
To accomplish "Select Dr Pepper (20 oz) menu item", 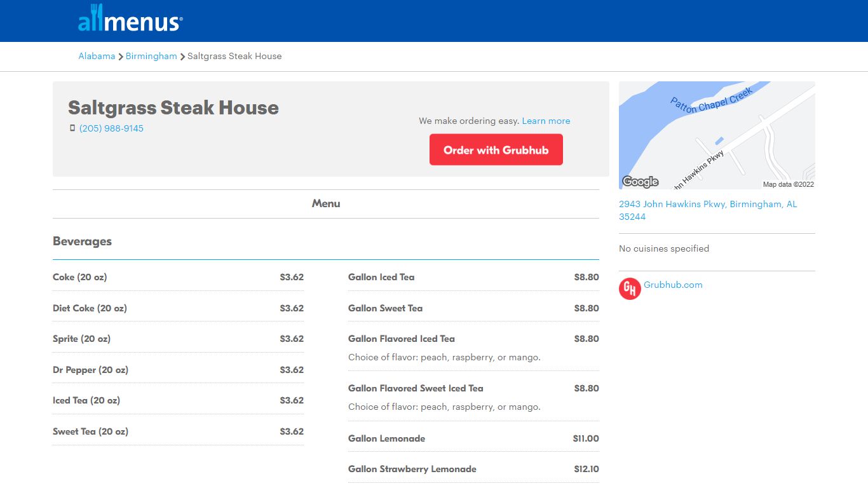I will click(x=90, y=370).
